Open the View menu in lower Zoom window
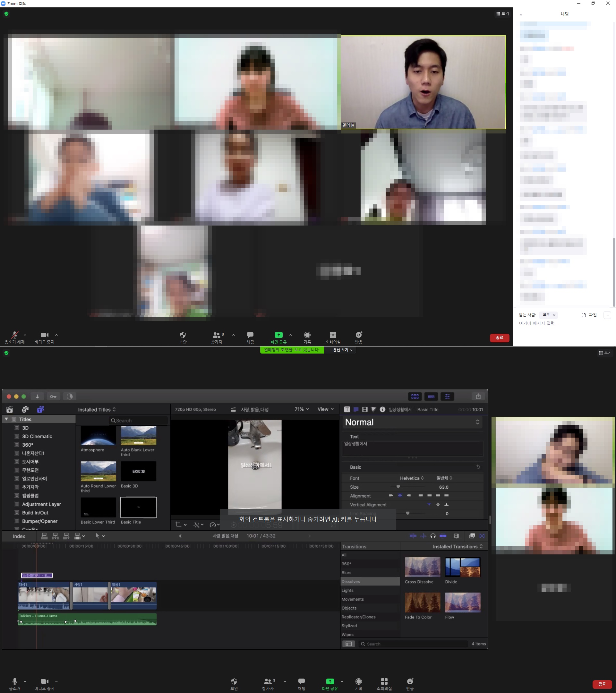 (x=605, y=353)
